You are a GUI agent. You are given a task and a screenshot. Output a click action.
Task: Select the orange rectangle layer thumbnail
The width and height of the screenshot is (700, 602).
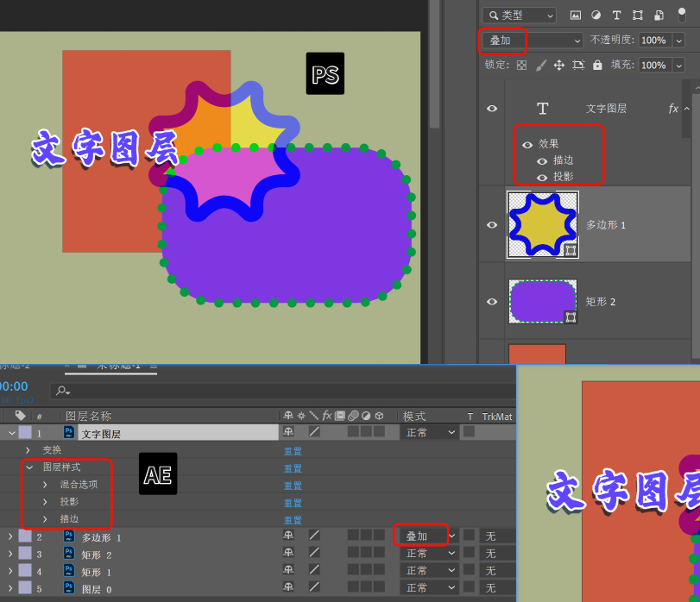click(x=537, y=354)
